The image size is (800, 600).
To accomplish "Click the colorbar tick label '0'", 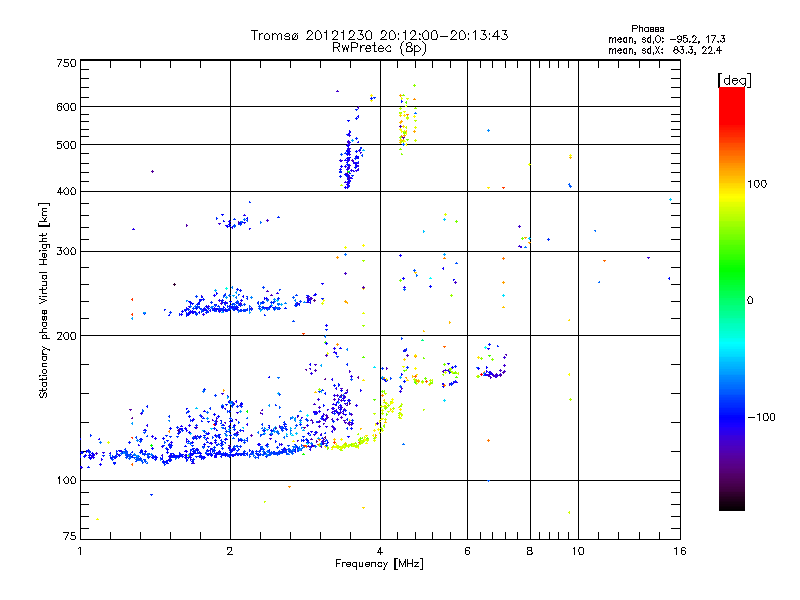I will tap(749, 301).
